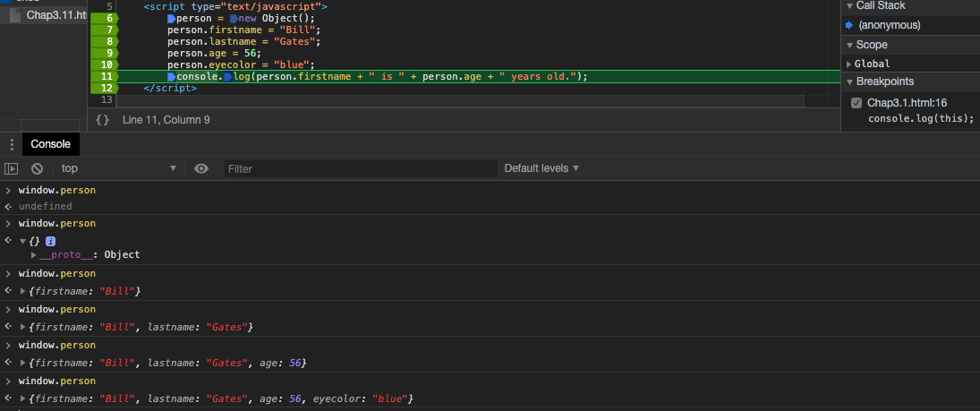Expand the {firstname: "Bill"} object
This screenshot has height=411, width=980.
(x=23, y=292)
